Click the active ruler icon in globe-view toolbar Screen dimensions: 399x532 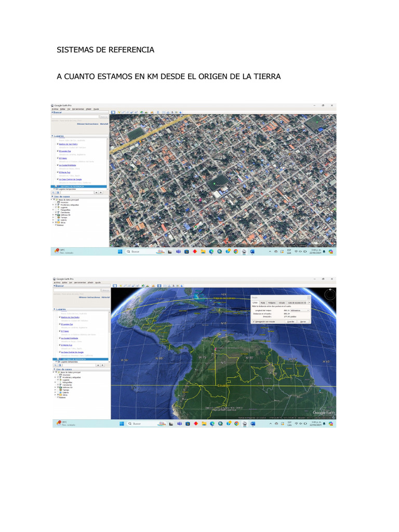pos(159,286)
